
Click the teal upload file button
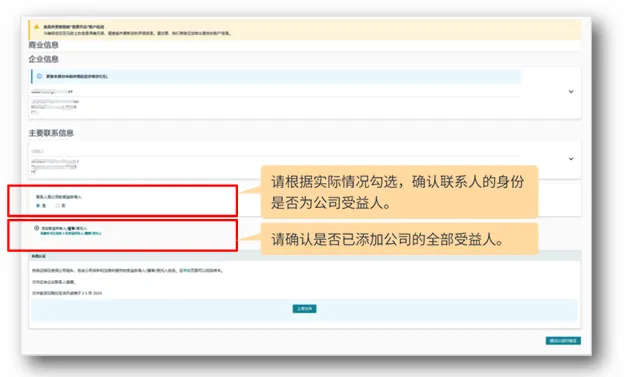pos(305,309)
